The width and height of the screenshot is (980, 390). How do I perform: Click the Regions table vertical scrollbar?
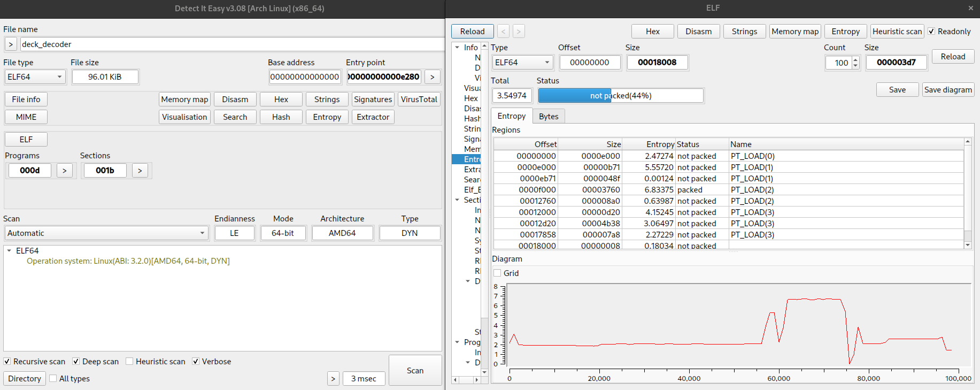968,194
